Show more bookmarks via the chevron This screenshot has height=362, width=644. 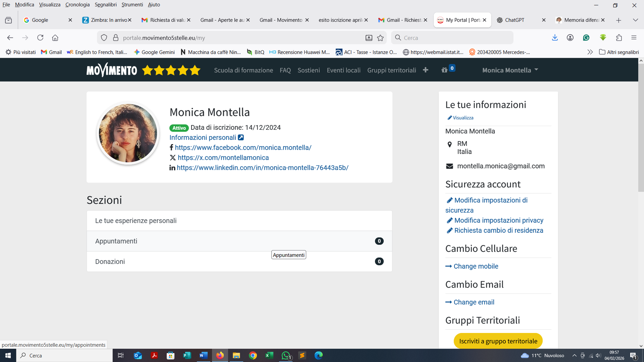coord(590,52)
